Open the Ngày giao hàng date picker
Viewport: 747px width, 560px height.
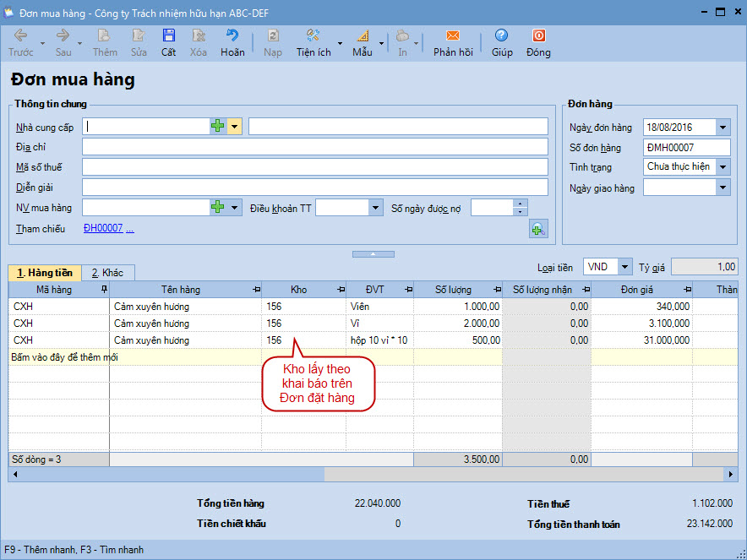tap(722, 188)
